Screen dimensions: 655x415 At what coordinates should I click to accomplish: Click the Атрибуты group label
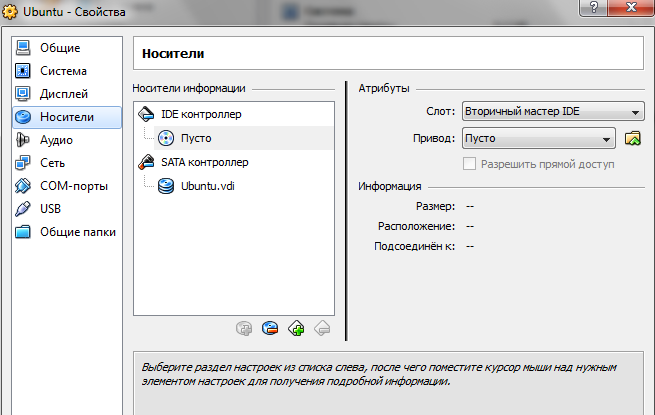coord(384,89)
